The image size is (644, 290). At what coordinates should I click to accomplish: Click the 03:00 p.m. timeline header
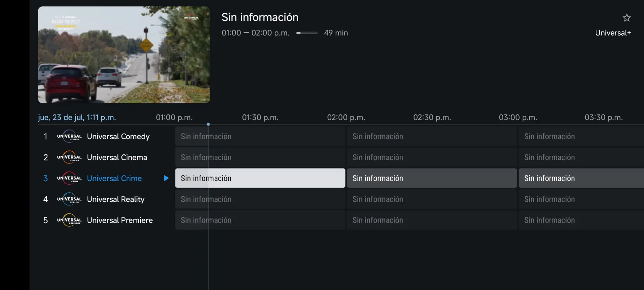point(518,117)
